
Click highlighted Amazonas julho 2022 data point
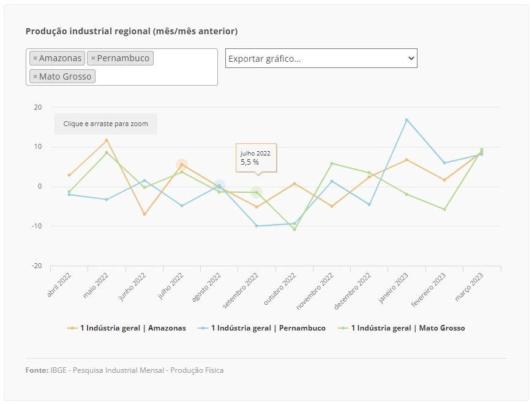(x=182, y=165)
